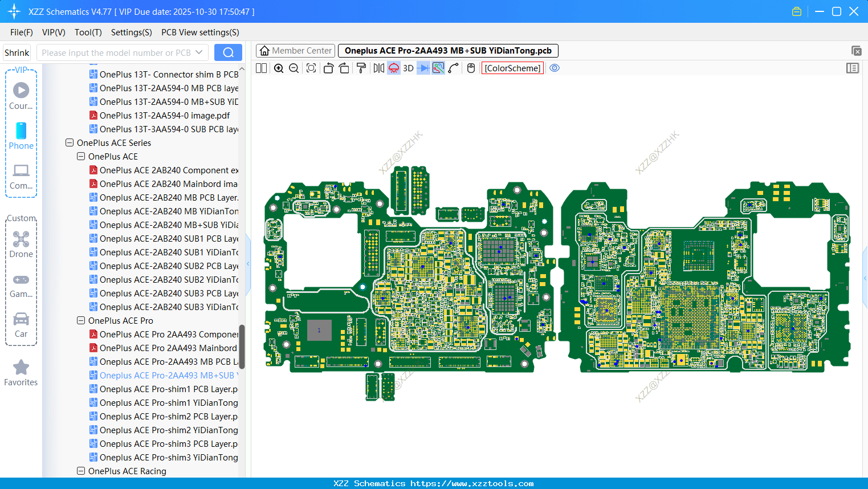
Task: Select the curved trace route tool
Action: click(454, 68)
